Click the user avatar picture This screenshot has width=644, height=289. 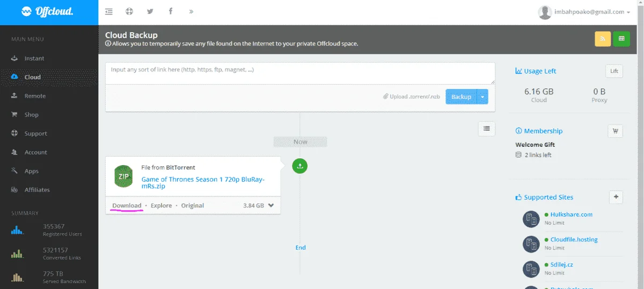pyautogui.click(x=545, y=12)
